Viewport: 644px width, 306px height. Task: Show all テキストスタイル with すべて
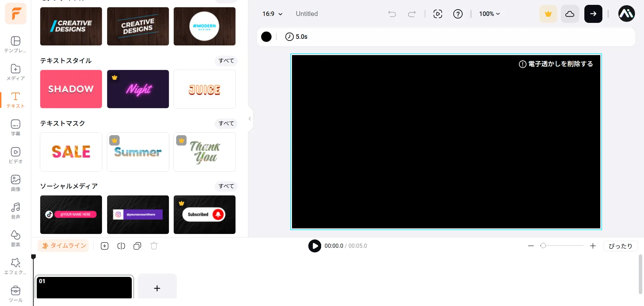click(x=226, y=61)
